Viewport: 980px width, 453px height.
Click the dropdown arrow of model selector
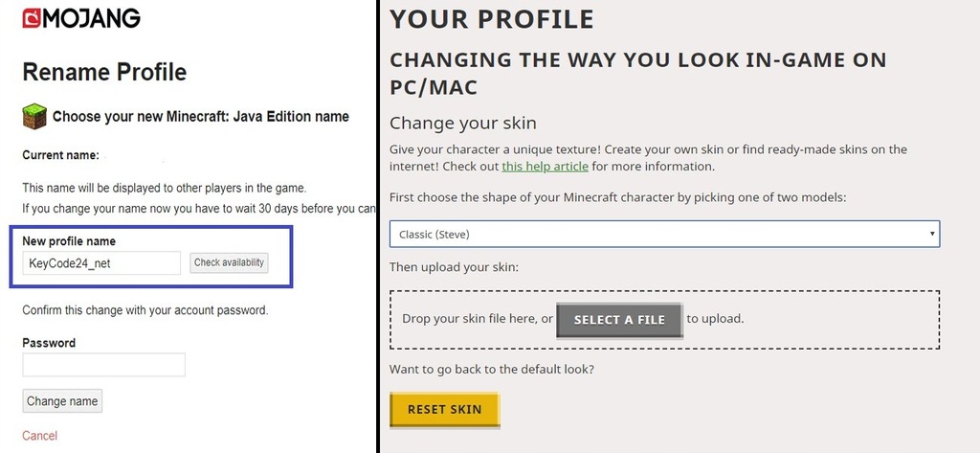coord(932,234)
